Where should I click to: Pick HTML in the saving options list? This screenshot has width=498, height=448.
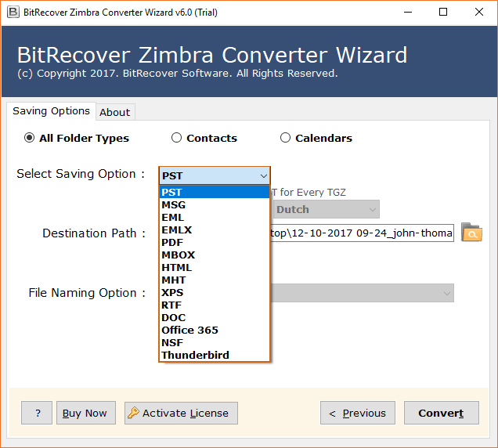215,268
